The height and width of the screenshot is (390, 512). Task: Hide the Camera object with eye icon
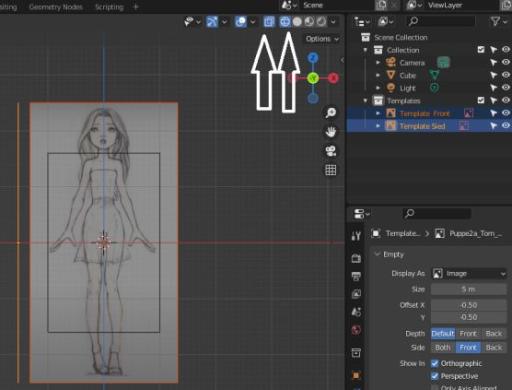click(x=506, y=62)
